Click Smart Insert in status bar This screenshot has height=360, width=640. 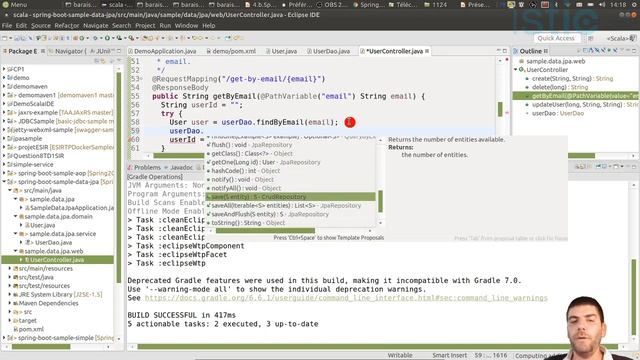tap(449, 356)
